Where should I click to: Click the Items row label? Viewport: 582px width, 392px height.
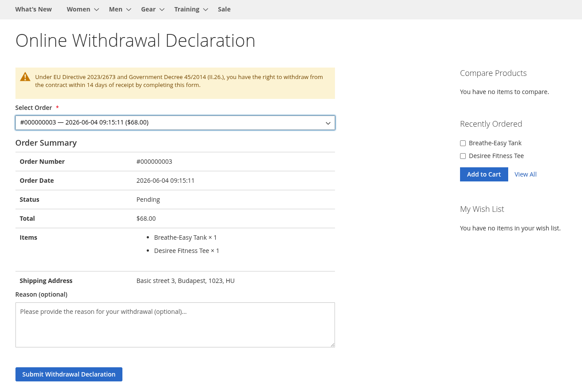coord(28,237)
